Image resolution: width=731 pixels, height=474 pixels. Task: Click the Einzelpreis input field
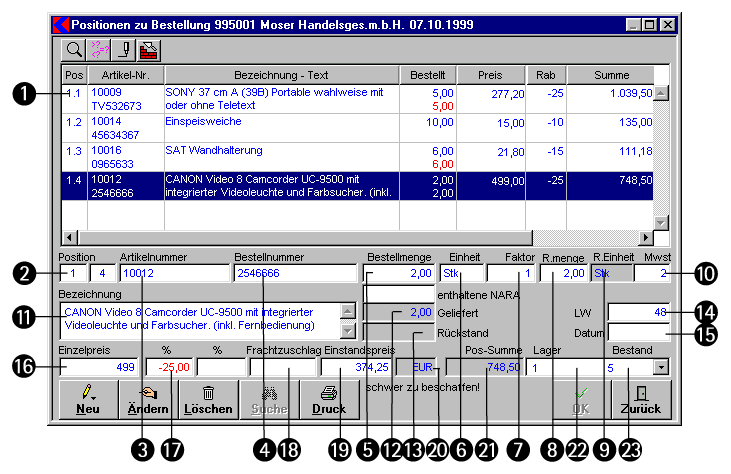(x=99, y=368)
